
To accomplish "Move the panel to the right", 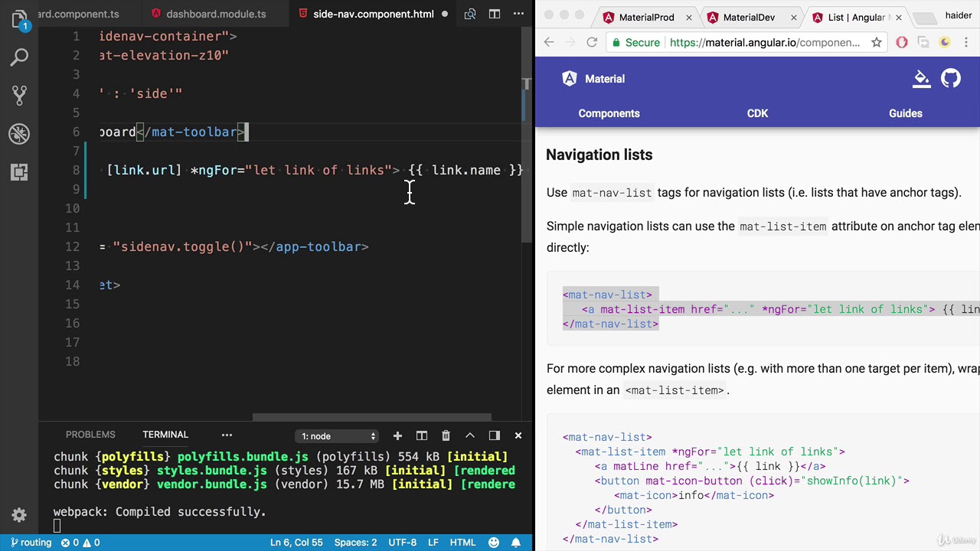I will point(494,435).
